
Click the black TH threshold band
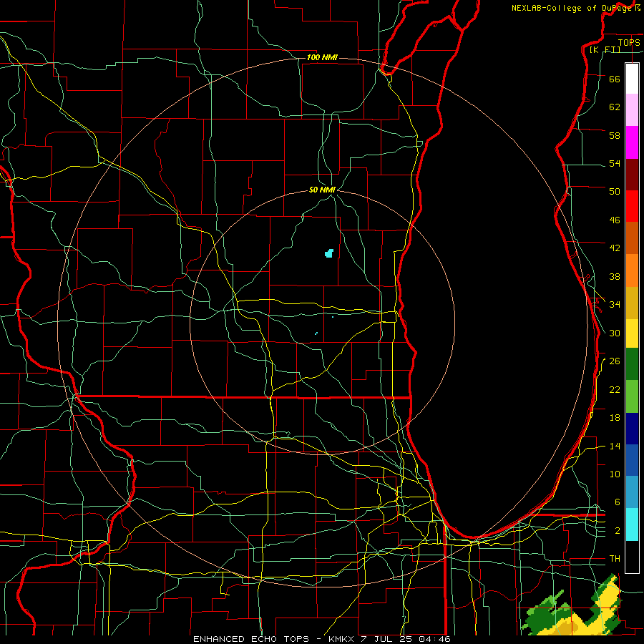[632, 557]
